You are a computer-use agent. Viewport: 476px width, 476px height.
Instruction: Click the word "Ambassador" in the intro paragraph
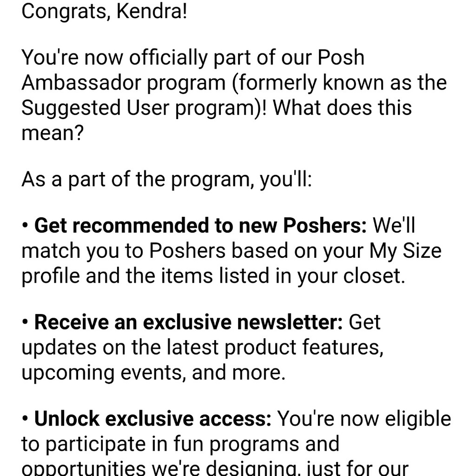pyautogui.click(x=81, y=83)
